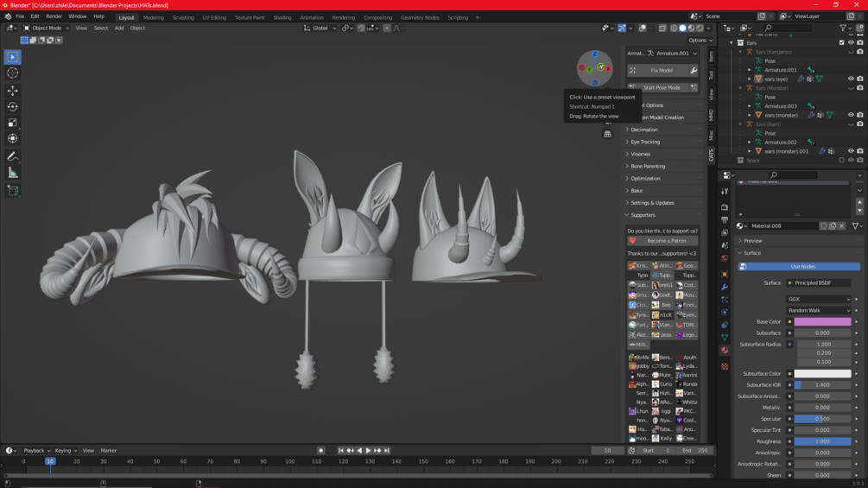Select the Measure tool
Viewport: 868px width, 488px height.
[13, 173]
